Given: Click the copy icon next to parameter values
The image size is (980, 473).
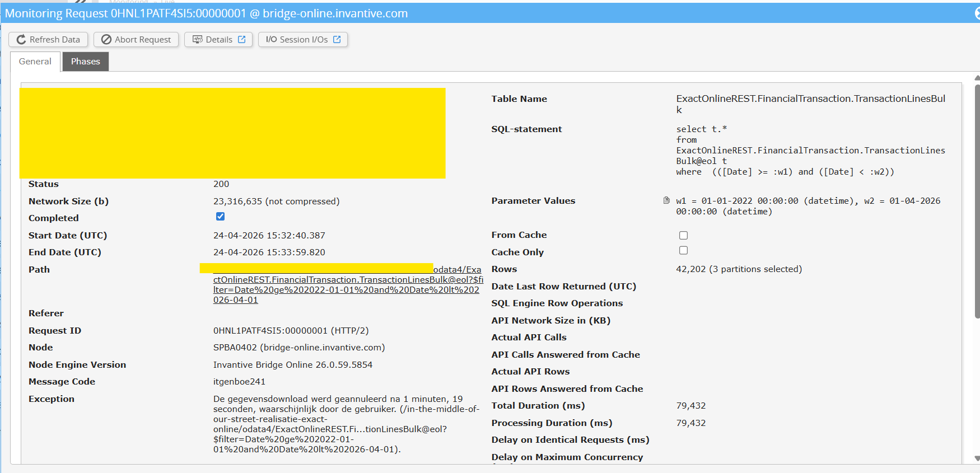Looking at the screenshot, I should coord(666,200).
